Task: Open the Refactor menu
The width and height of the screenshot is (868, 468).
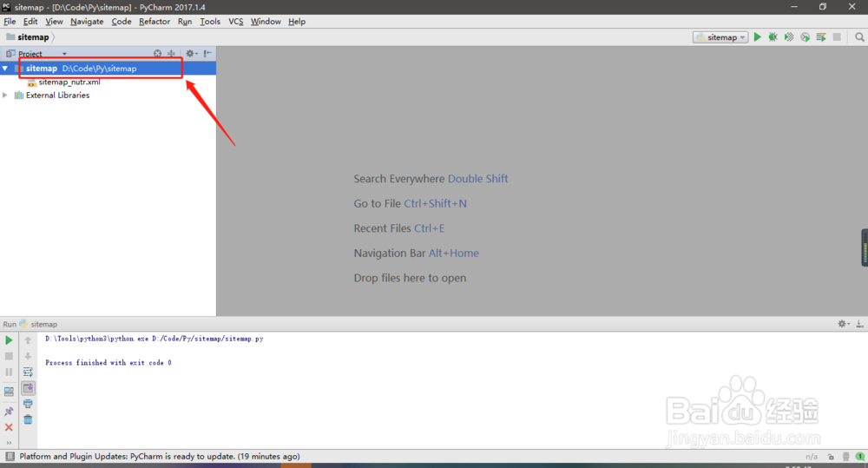Action: (155, 22)
